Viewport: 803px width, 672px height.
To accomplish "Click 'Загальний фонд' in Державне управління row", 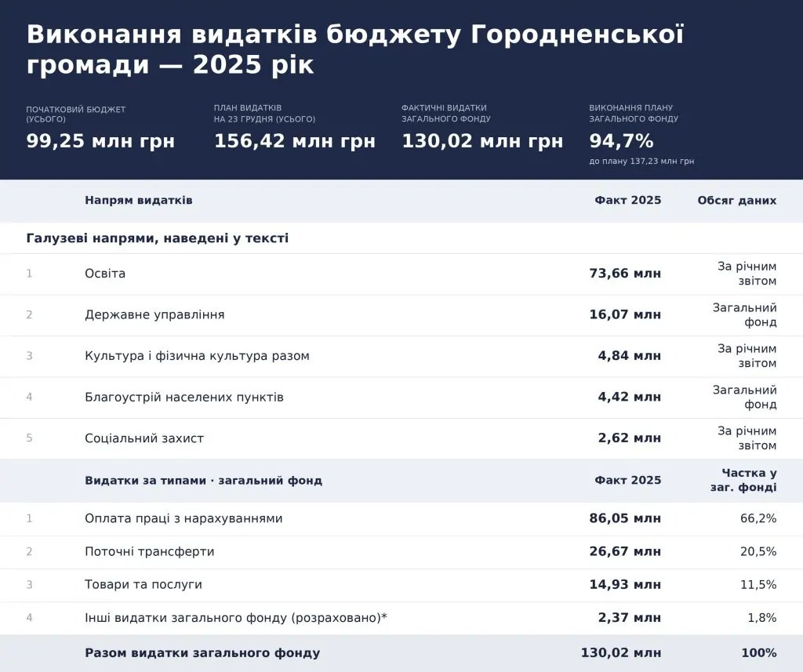I will coord(745,315).
